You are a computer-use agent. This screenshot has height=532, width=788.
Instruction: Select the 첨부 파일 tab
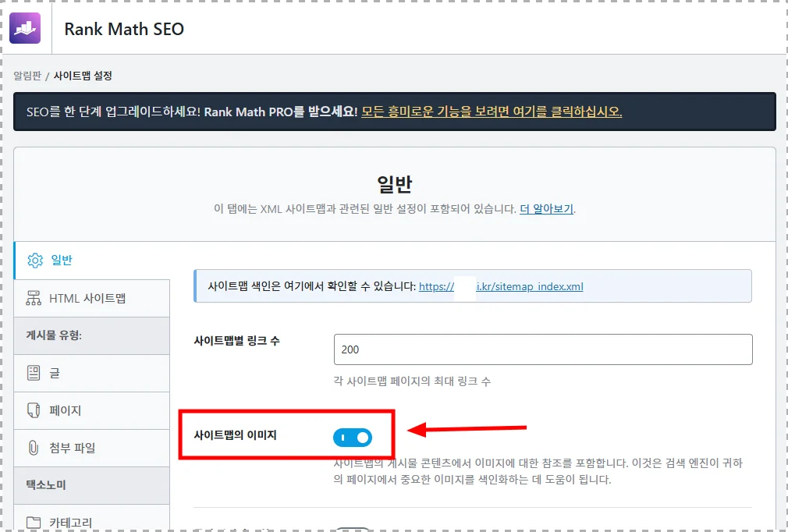[92, 448]
